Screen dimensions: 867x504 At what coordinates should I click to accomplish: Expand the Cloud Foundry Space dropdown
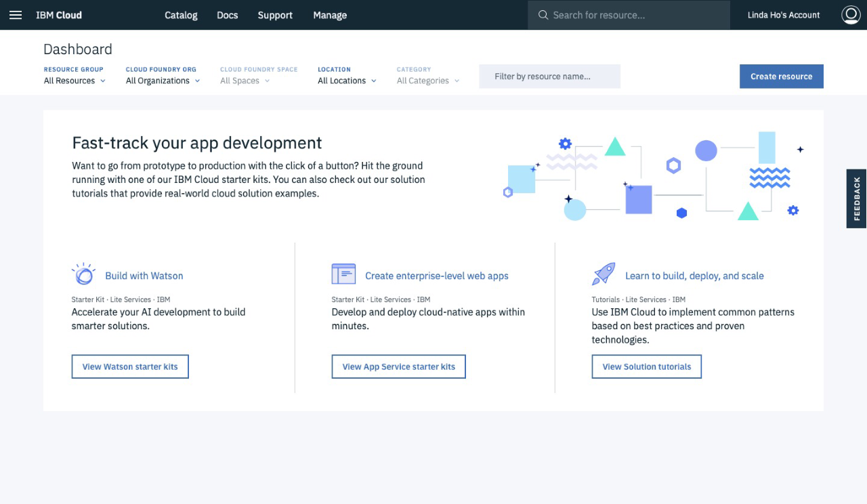pos(245,81)
